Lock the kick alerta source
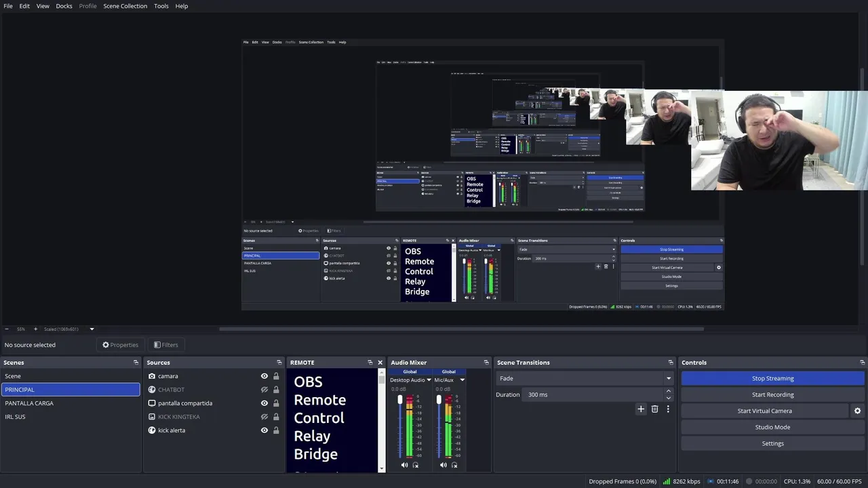Image resolution: width=868 pixels, height=488 pixels. click(x=276, y=430)
